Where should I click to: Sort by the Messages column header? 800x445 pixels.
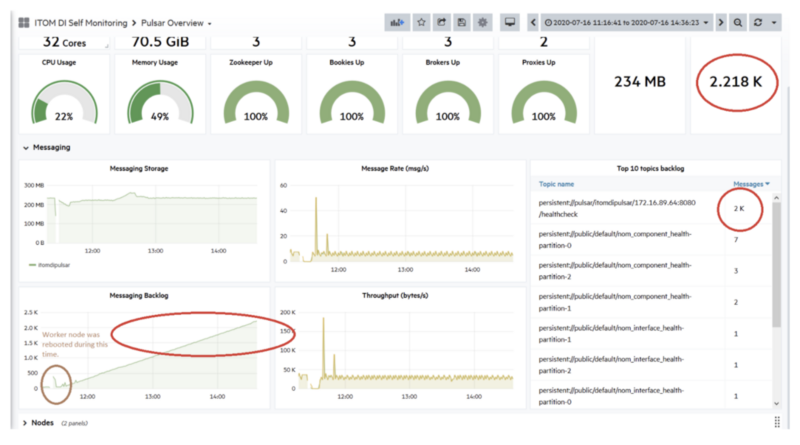point(751,184)
